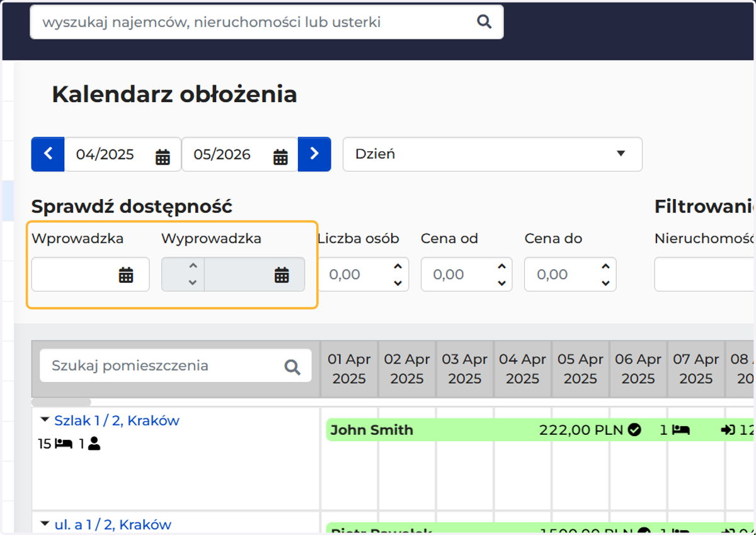Decrease Cena od with down arrow

(501, 283)
